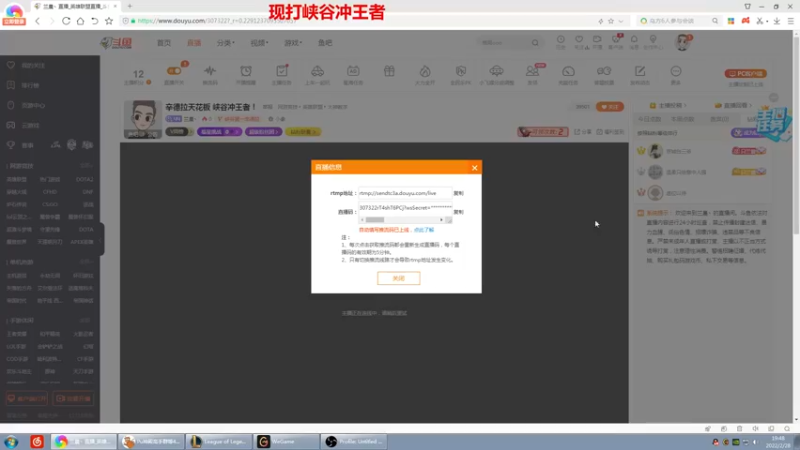Open a new browser tab with plus
This screenshot has height=450, width=800.
pos(130,6)
